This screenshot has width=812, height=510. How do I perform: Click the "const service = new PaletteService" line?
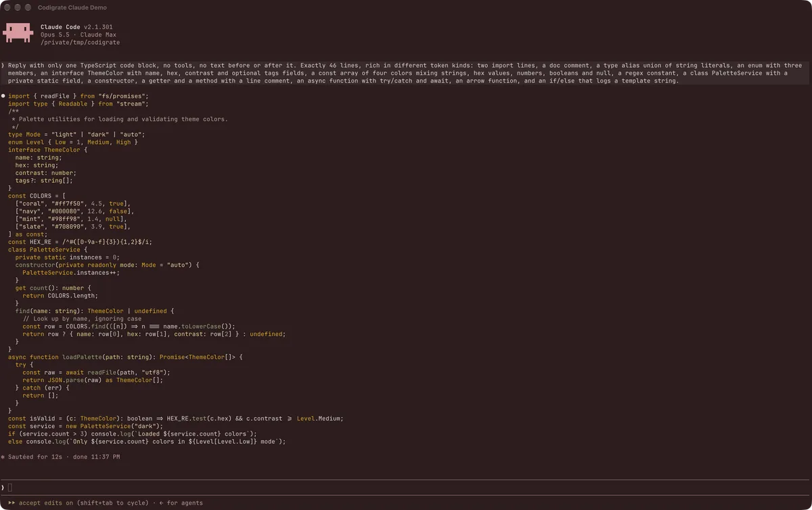point(86,426)
